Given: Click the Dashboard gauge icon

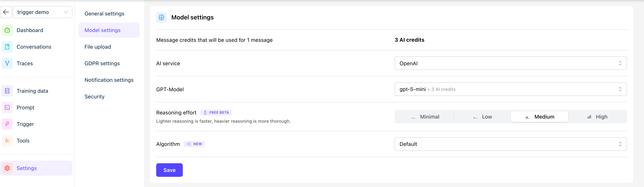Looking at the screenshot, I should click(x=7, y=30).
